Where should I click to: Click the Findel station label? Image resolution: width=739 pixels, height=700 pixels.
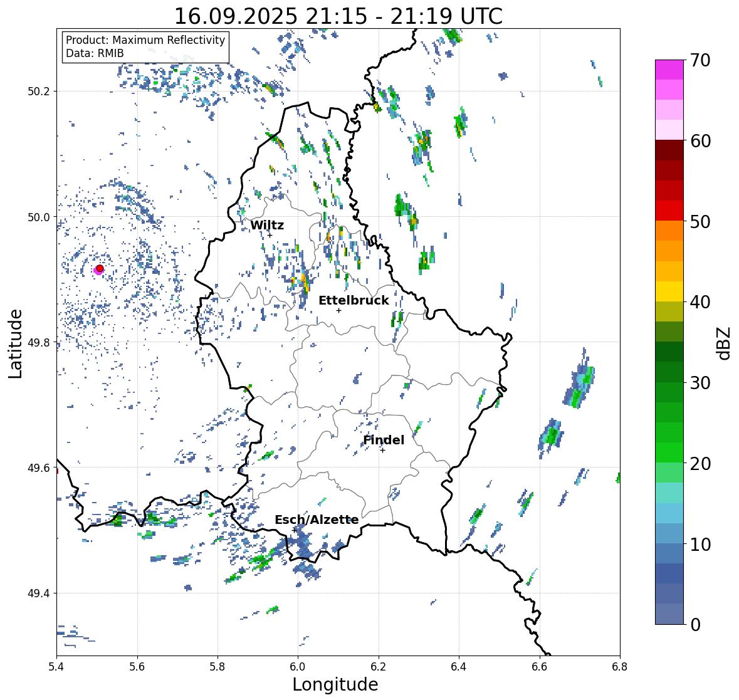pos(384,440)
